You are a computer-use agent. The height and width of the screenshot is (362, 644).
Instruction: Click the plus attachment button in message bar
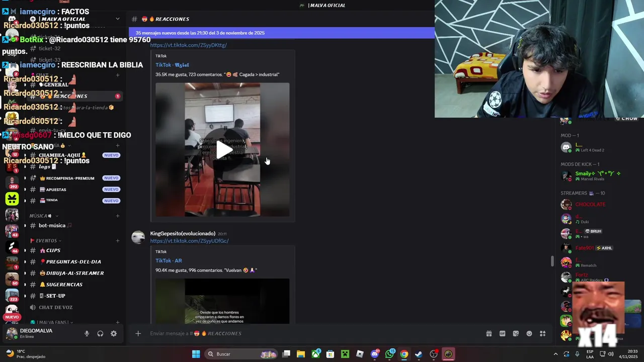pyautogui.click(x=138, y=333)
